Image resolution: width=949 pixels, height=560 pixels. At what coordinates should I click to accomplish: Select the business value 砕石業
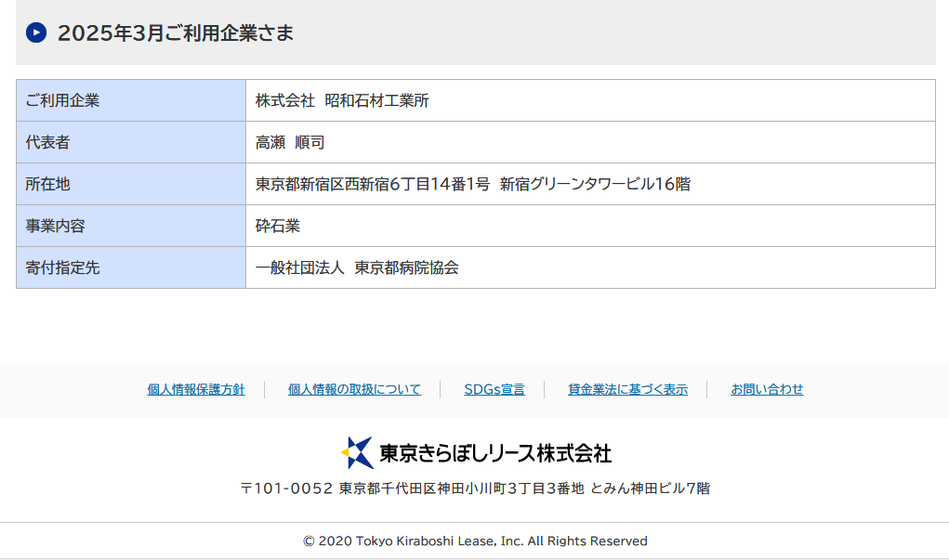click(278, 226)
